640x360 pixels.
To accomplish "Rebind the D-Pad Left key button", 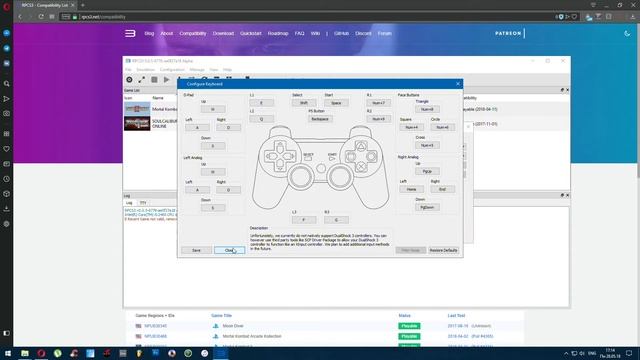I will pos(197,128).
